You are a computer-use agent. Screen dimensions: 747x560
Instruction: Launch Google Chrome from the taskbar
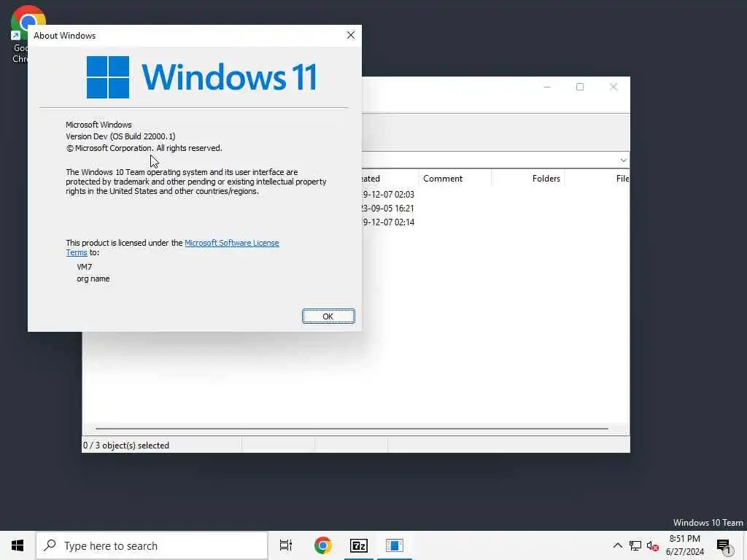[x=322, y=545]
